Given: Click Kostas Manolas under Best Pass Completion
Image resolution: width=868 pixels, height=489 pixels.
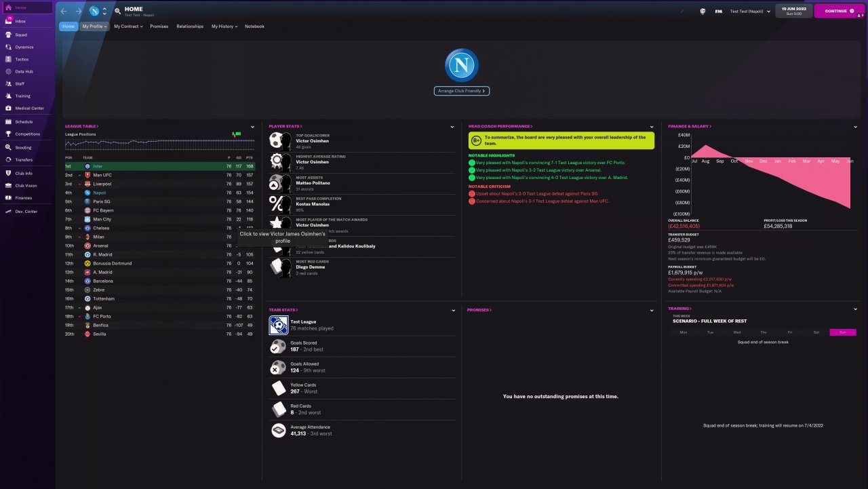Looking at the screenshot, I should [312, 203].
